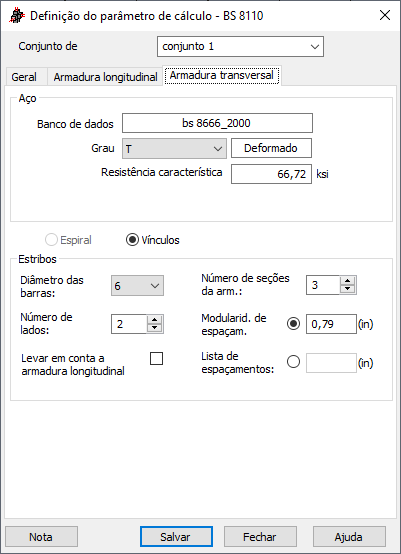Image resolution: width=401 pixels, height=554 pixels.
Task: Enable Levar em conta a armadura longitudinal
Action: (x=157, y=359)
